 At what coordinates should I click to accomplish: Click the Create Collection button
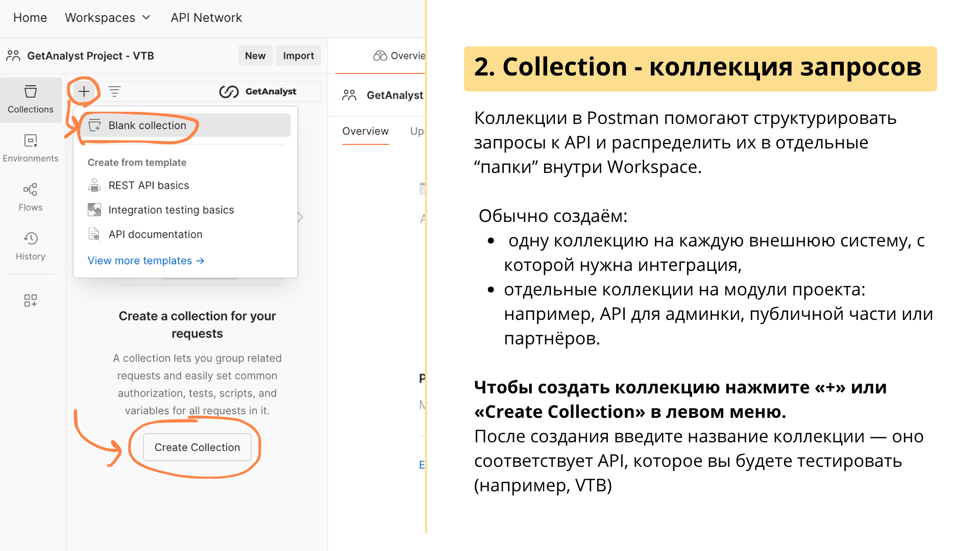point(197,447)
